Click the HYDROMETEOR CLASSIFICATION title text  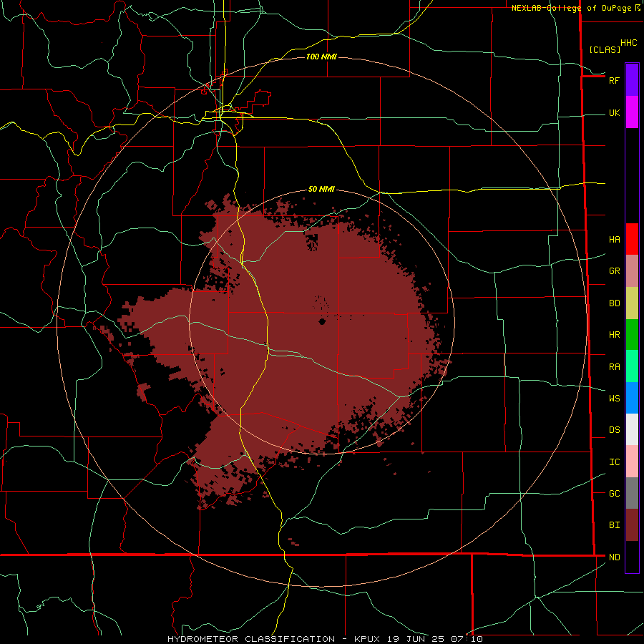point(251,639)
